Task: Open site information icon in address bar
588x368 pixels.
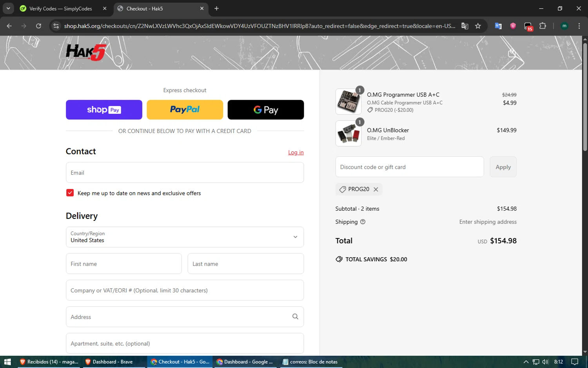Action: [x=56, y=26]
